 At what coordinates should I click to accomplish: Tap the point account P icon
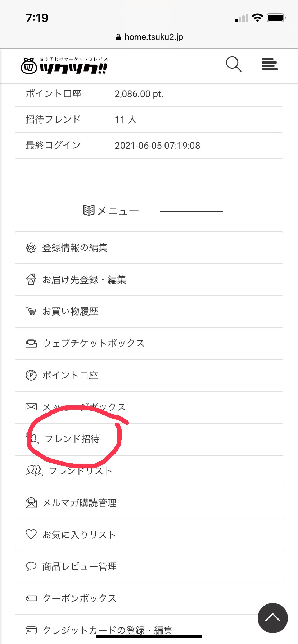pos(31,375)
